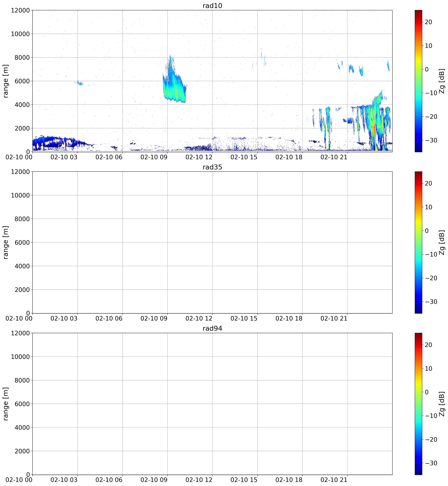
Task: Click the rad35 Zg [dB] colorbar label
Action: click(x=442, y=243)
